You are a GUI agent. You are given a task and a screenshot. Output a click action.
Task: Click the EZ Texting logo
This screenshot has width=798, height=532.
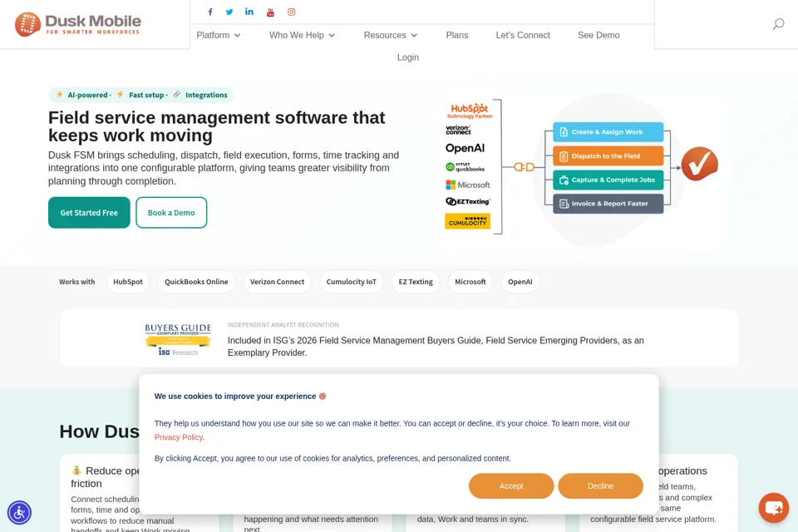pyautogui.click(x=468, y=202)
